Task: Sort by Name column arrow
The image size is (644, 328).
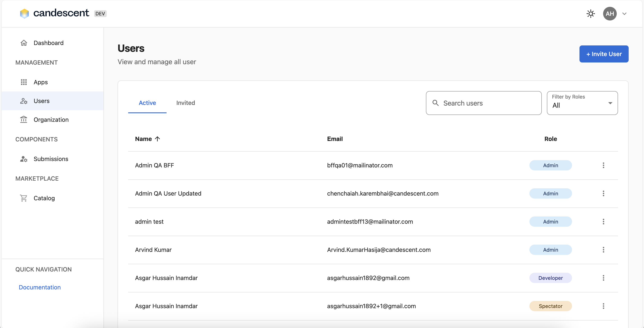Action: coord(157,139)
